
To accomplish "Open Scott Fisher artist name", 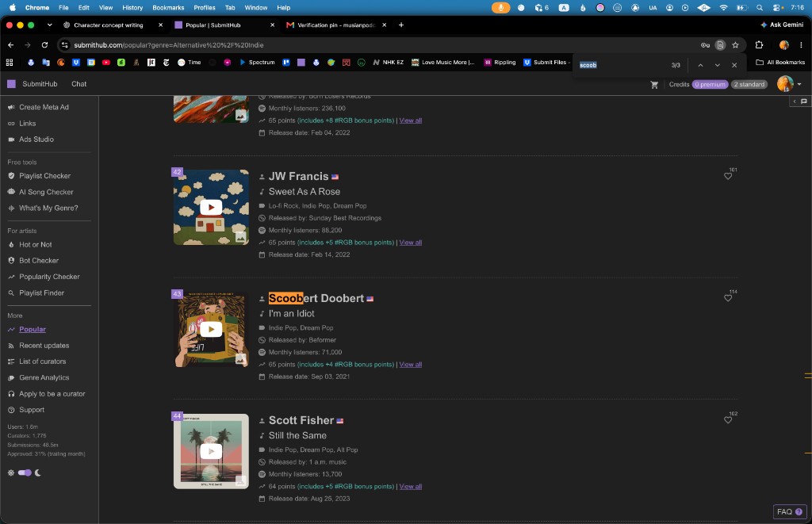I will tap(301, 420).
